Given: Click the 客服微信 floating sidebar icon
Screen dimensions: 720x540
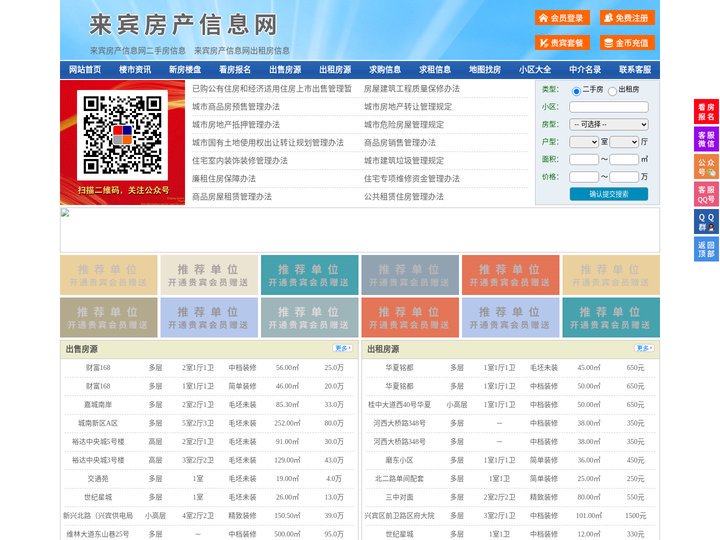Looking at the screenshot, I should coord(706,139).
